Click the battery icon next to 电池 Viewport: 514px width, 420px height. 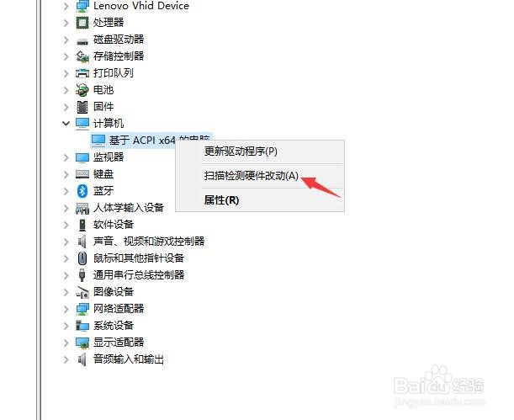pyautogui.click(x=82, y=90)
